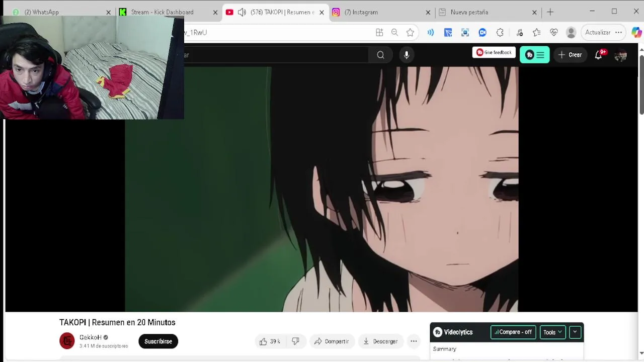
Task: Close the Kick Dashboard tab
Action: [x=215, y=12]
